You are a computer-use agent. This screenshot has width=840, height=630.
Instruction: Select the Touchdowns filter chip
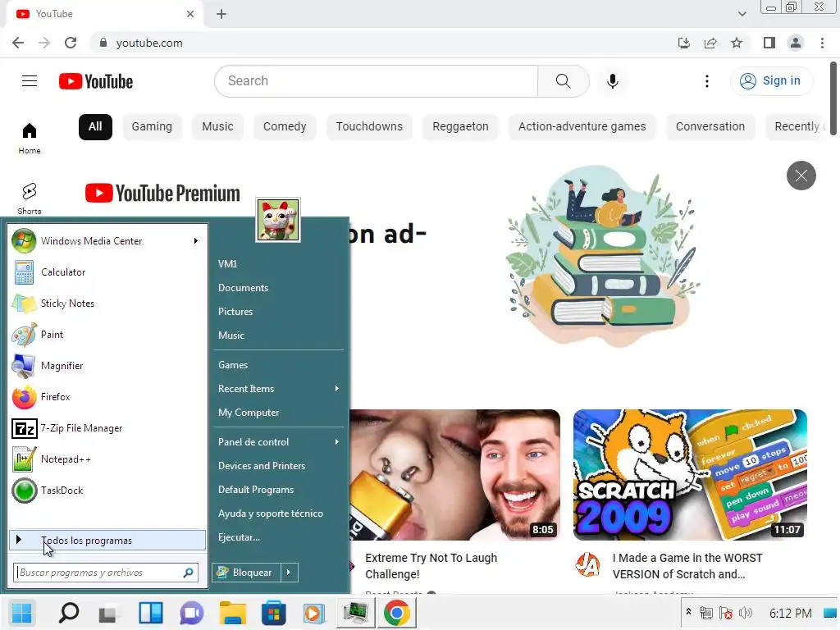coord(369,127)
